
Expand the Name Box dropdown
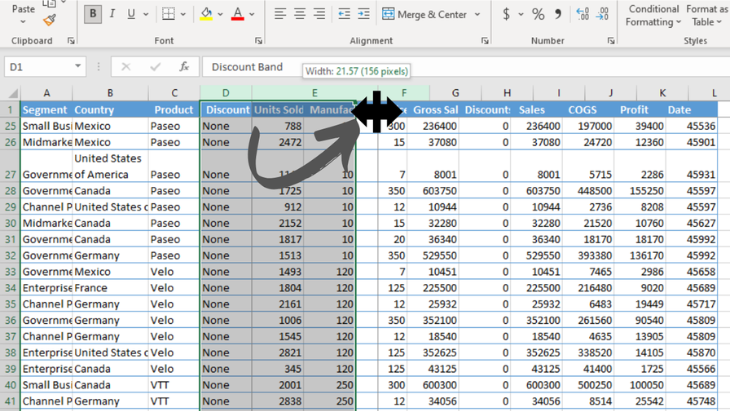[78, 67]
